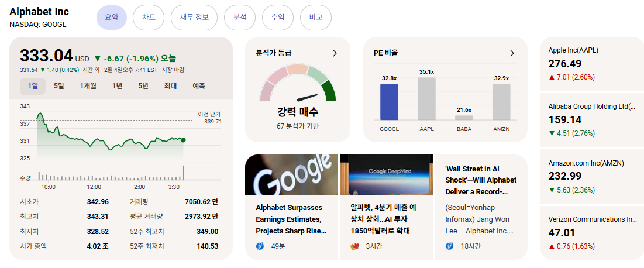The height and width of the screenshot is (268, 644).
Task: Click the green dot on price chart
Action: pos(183,140)
